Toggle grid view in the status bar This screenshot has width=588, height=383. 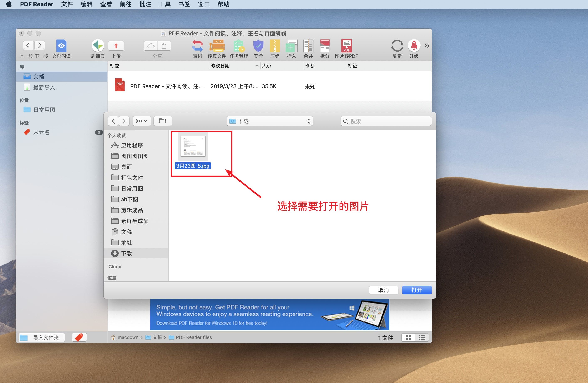tap(408, 337)
